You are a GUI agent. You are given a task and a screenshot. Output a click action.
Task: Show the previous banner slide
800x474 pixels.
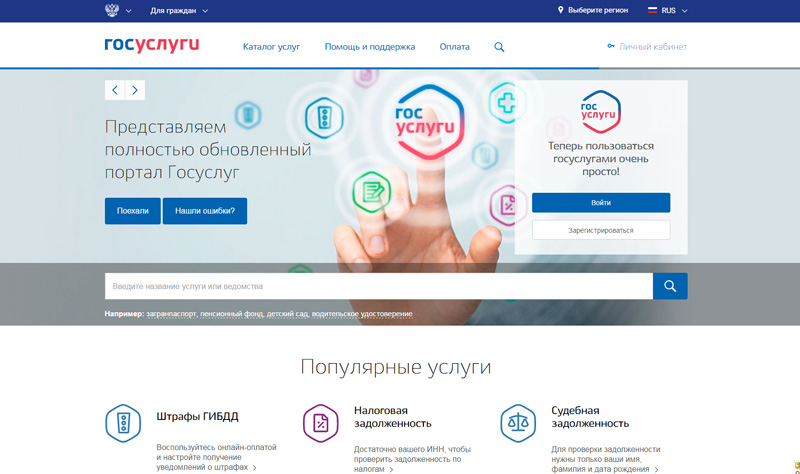click(x=115, y=90)
